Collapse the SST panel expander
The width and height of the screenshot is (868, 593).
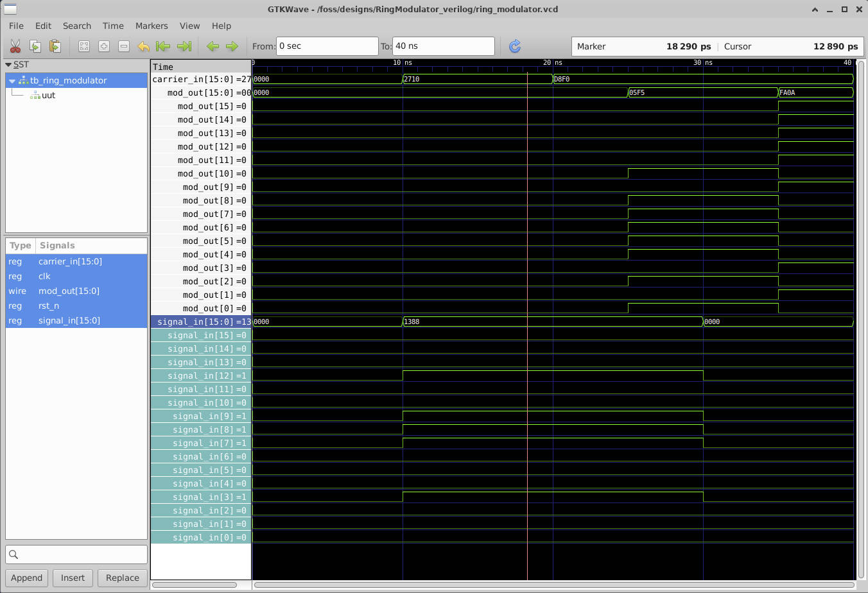(8, 65)
